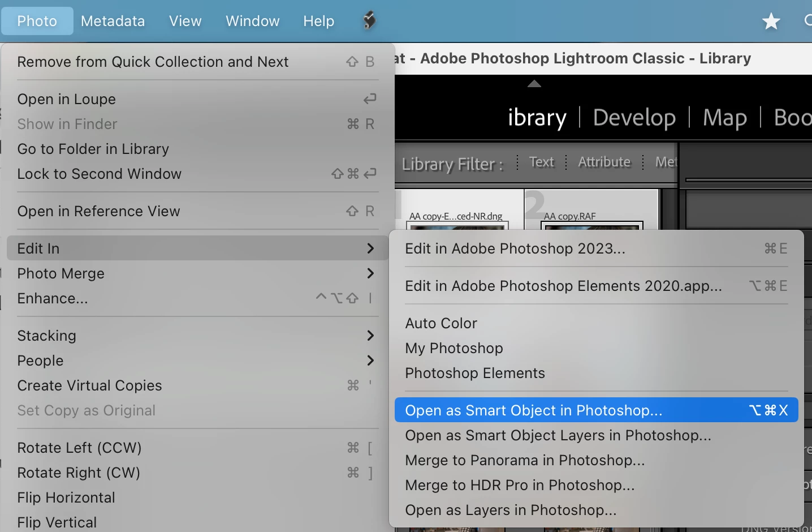Choose Open as Layers in Photoshop...

(597, 510)
